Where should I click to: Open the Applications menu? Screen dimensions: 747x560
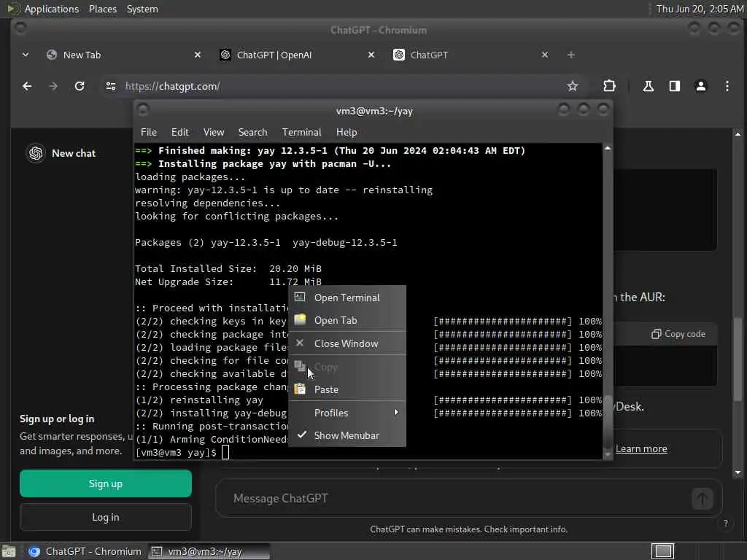coord(52,9)
